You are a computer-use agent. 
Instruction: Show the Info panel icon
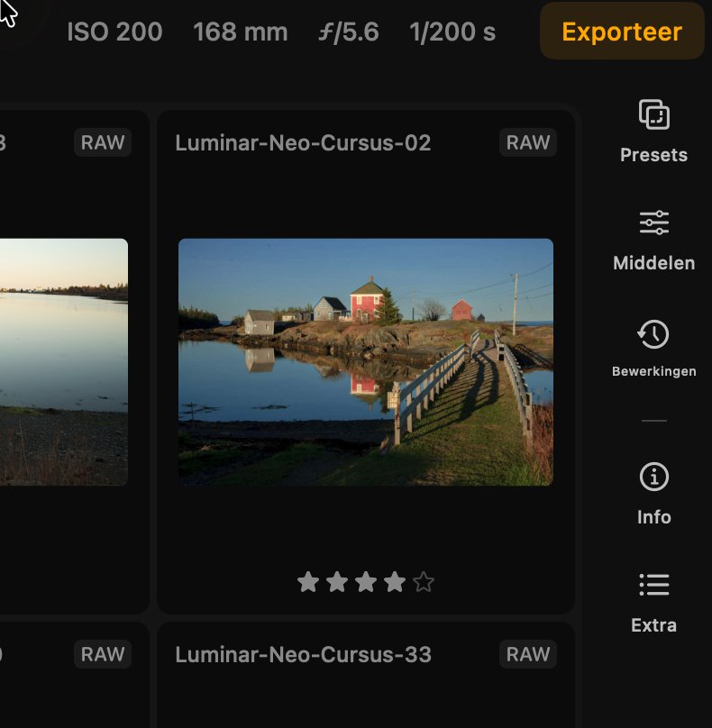tap(654, 477)
